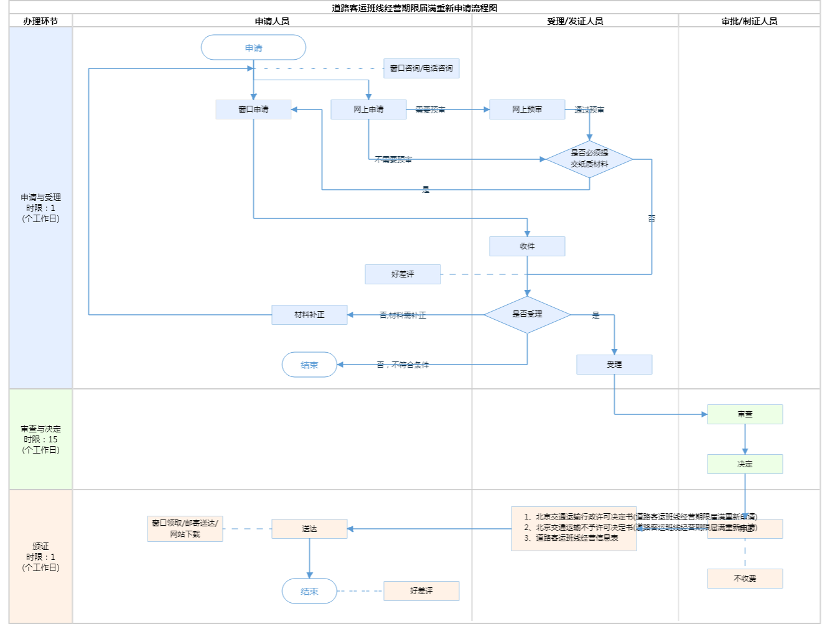Select the 窗口领取/邮寄送达/网站下载 annotation box
This screenshot has height=624, width=840.
(x=185, y=529)
